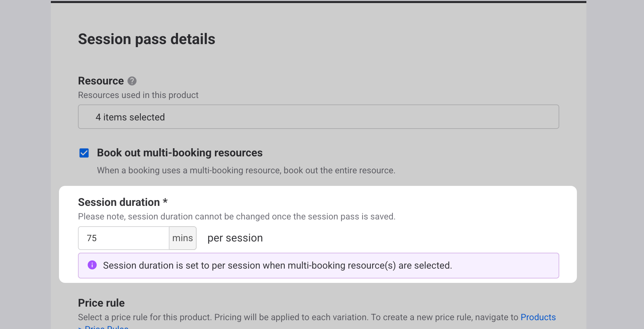Uncheck the Book out multi-booking resources checkbox
644x329 pixels.
(84, 153)
